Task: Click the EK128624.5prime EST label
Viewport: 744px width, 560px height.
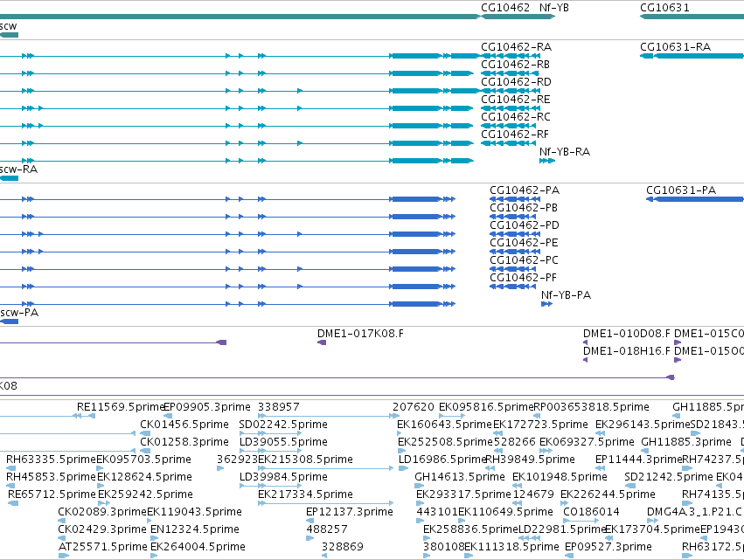Action: [x=145, y=477]
